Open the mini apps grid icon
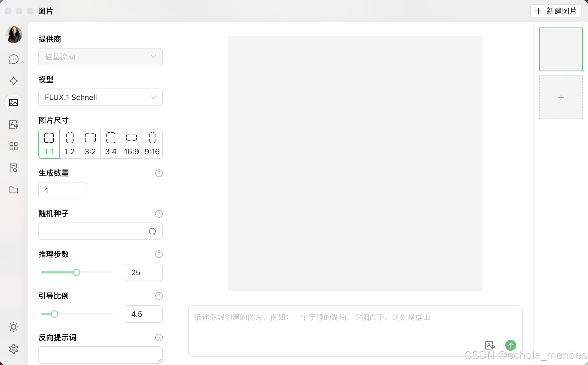Screen dimensions: 588x365 (13, 146)
